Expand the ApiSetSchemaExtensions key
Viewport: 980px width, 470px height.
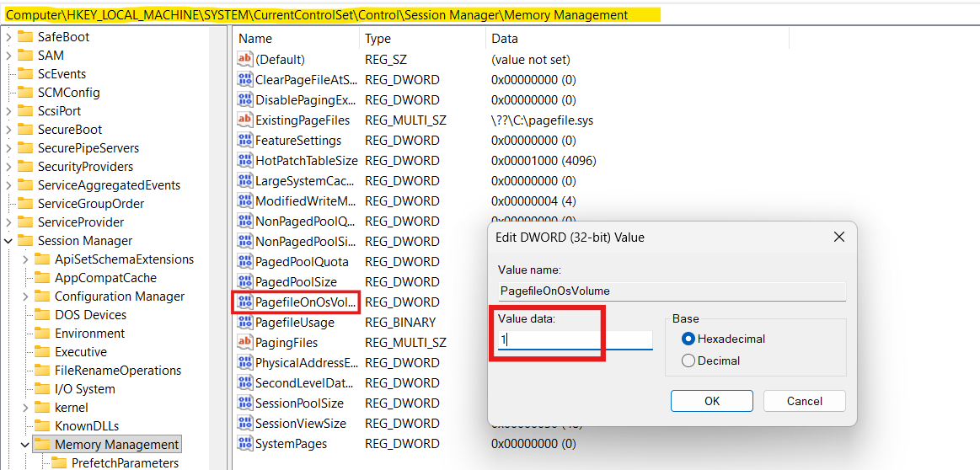[25, 259]
